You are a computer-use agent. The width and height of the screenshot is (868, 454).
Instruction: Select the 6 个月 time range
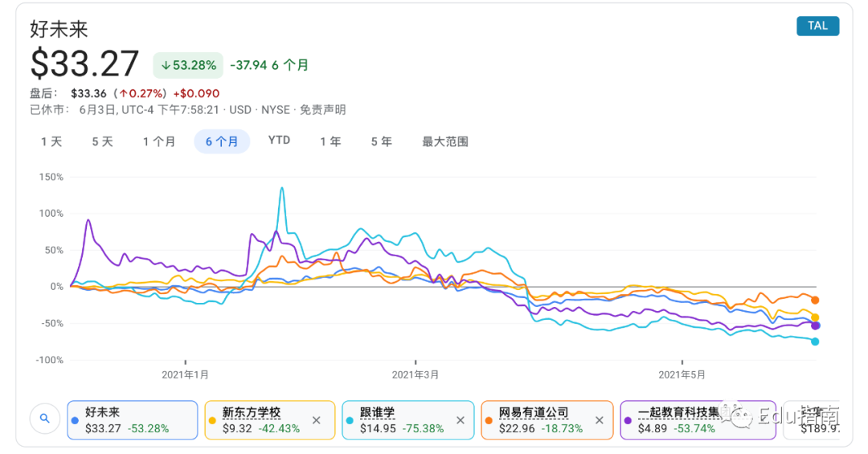pyautogui.click(x=222, y=141)
